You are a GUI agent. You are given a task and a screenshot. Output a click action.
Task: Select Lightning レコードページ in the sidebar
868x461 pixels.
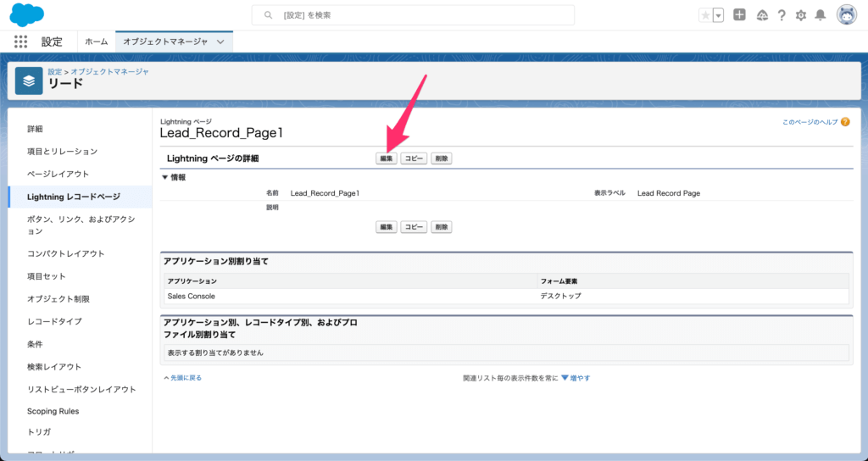tap(81, 197)
